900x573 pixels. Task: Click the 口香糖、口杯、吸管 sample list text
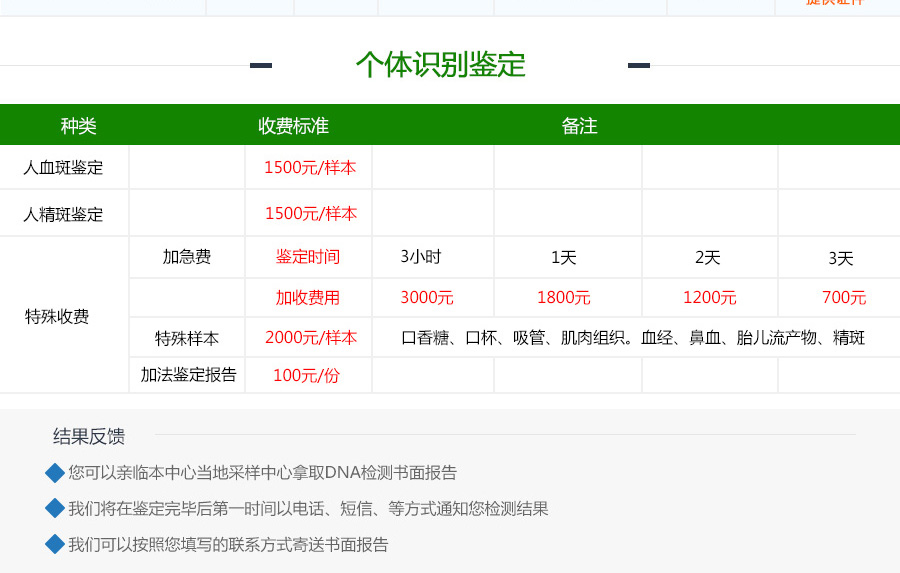point(633,338)
